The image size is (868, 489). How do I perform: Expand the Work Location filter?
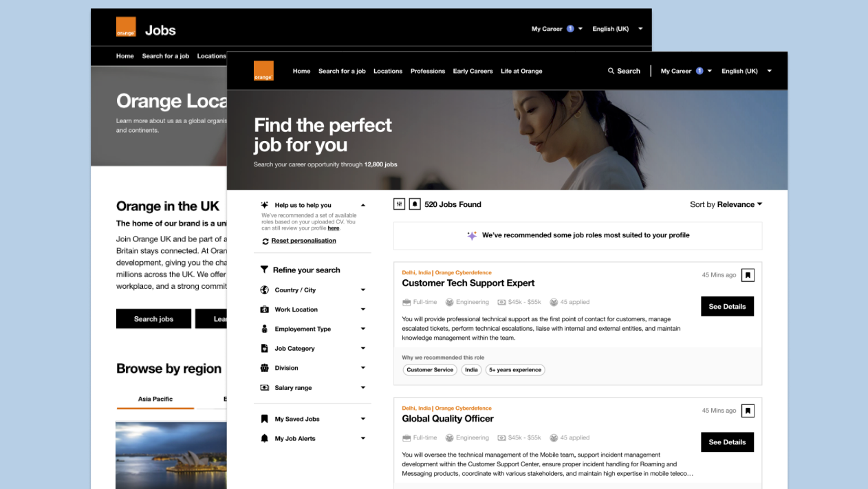tap(363, 309)
